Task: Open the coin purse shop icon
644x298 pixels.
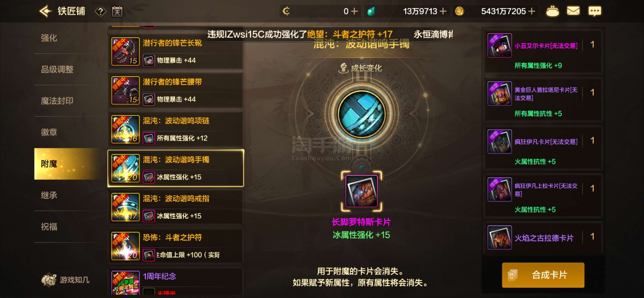Action: [x=552, y=11]
